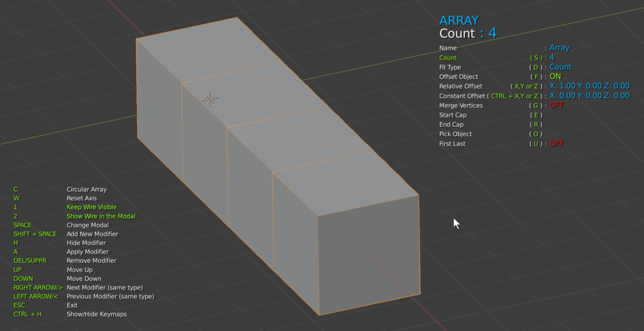The height and width of the screenshot is (331, 644).
Task: Click the Offset Object 'ON' value
Action: 555,76
